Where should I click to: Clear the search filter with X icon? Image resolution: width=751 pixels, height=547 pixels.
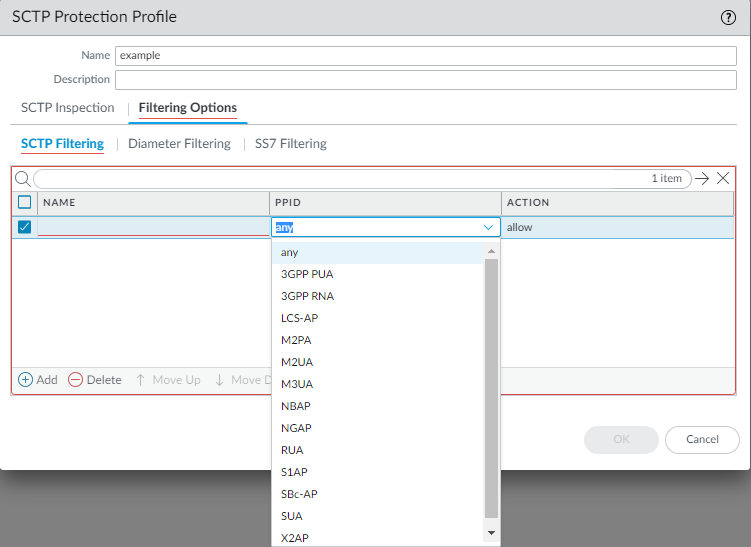click(x=723, y=178)
